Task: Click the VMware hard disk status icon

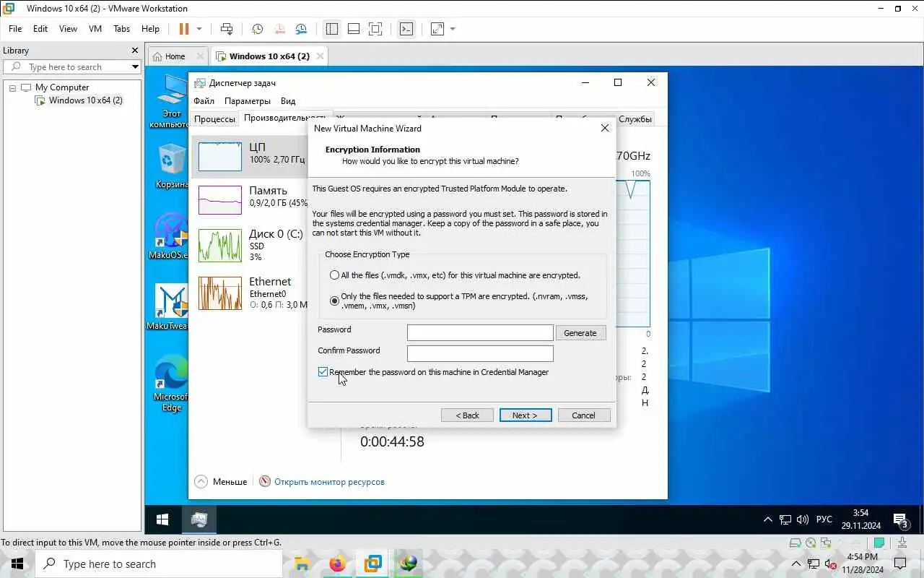Action: pyautogui.click(x=795, y=543)
